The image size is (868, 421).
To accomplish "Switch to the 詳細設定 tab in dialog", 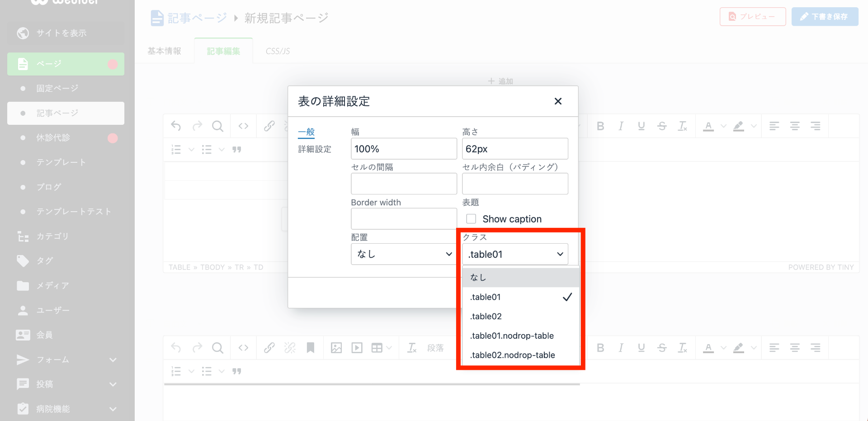I will 315,149.
